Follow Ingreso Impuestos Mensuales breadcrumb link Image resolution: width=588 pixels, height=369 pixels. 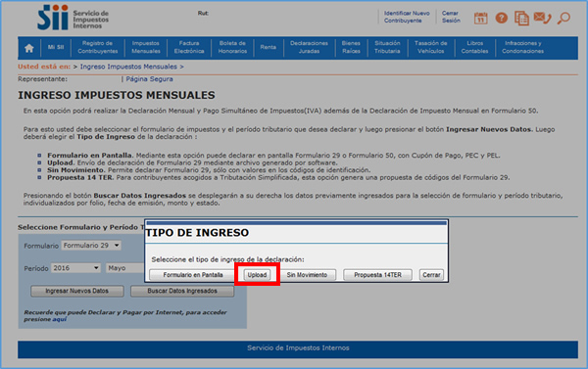(128, 67)
